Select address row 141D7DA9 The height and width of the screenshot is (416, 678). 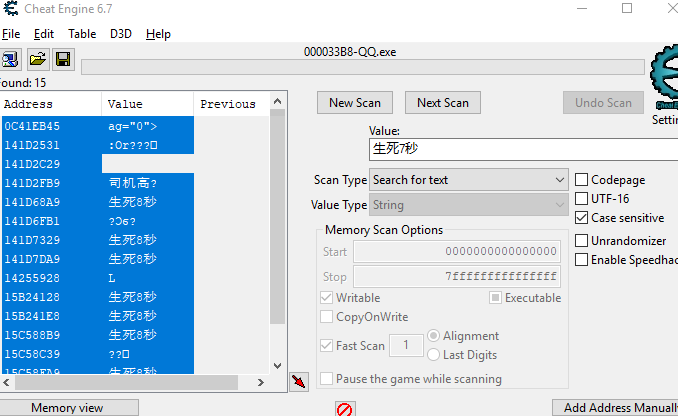98,259
